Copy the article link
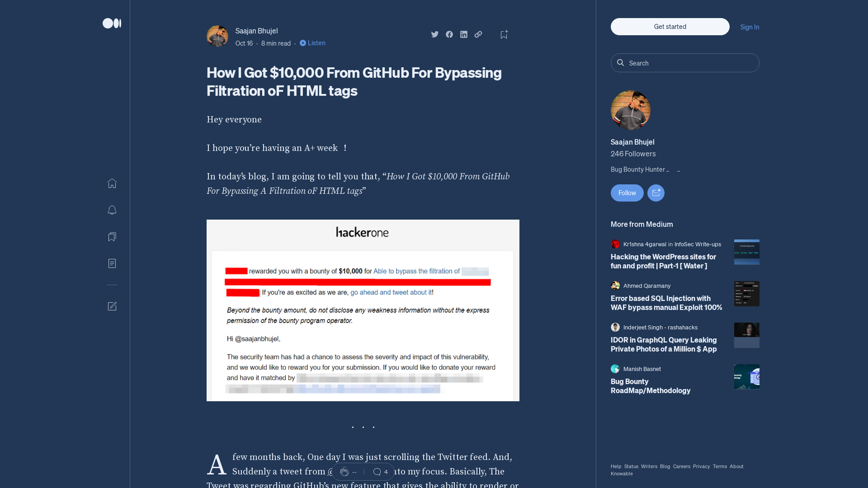 point(478,34)
